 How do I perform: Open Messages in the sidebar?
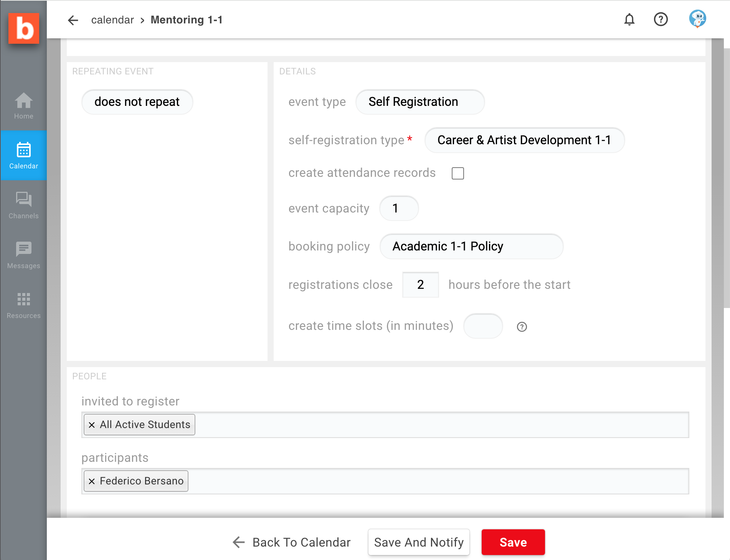click(x=24, y=255)
